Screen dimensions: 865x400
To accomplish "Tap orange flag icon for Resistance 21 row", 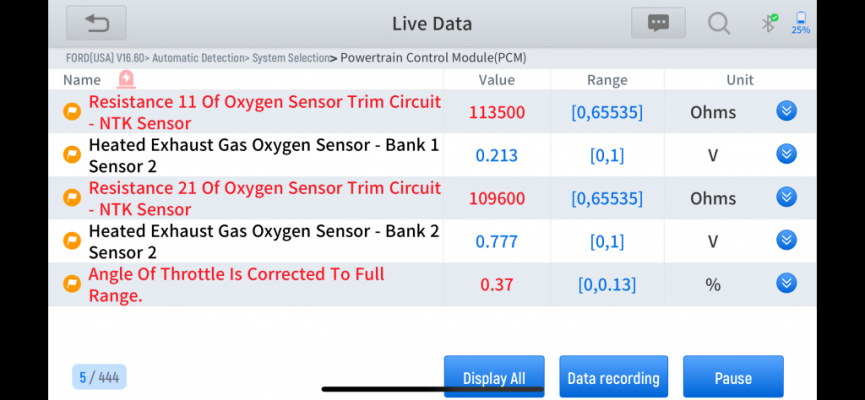I will pos(72,198).
